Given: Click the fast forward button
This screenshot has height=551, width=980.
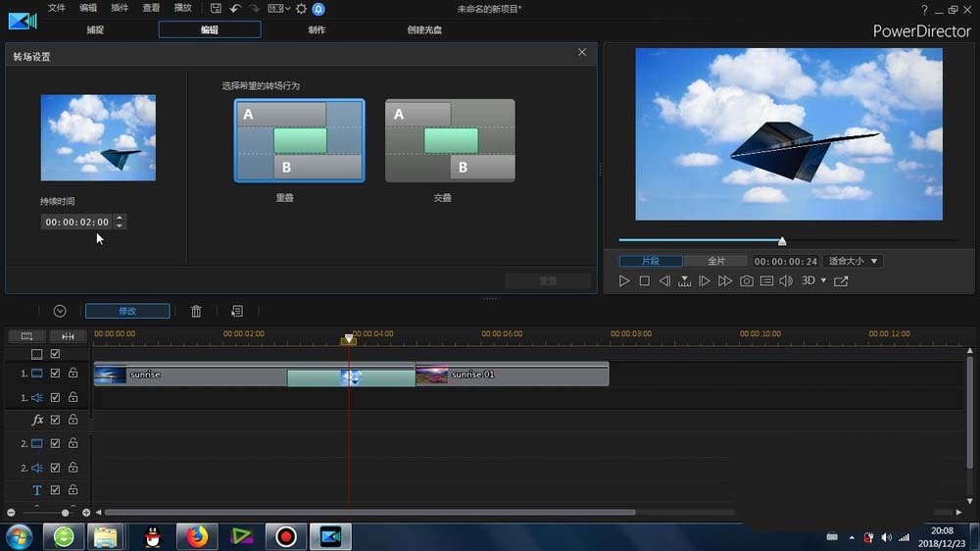Looking at the screenshot, I should click(725, 281).
